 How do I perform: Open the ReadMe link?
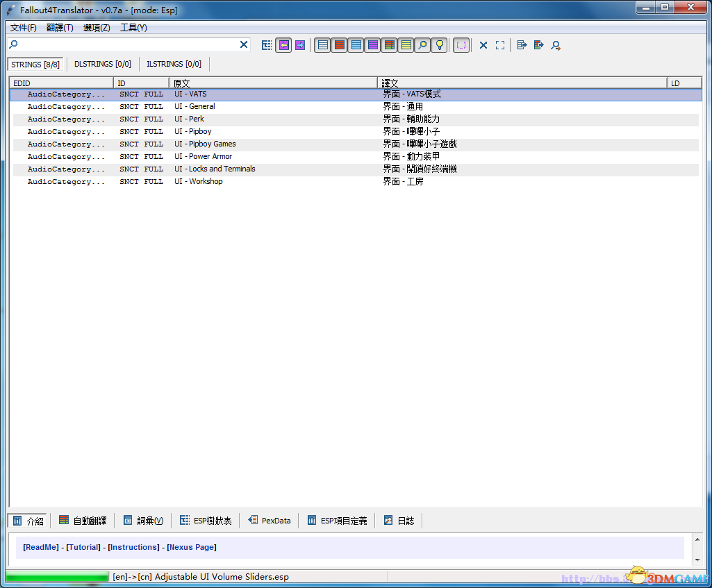41,547
